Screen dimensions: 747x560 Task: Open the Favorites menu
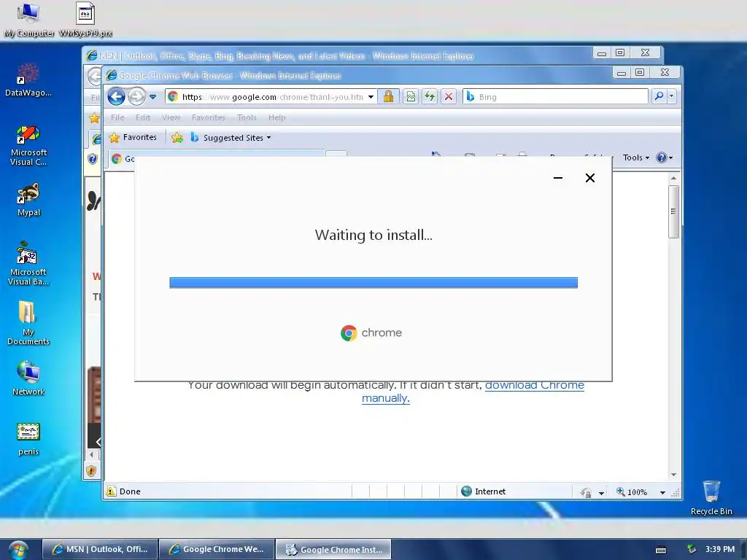(208, 117)
